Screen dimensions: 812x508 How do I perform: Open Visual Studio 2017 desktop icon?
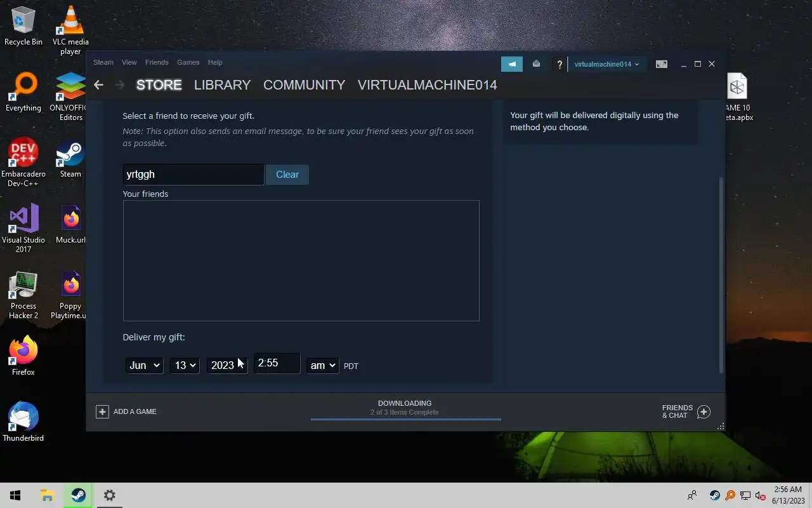23,229
